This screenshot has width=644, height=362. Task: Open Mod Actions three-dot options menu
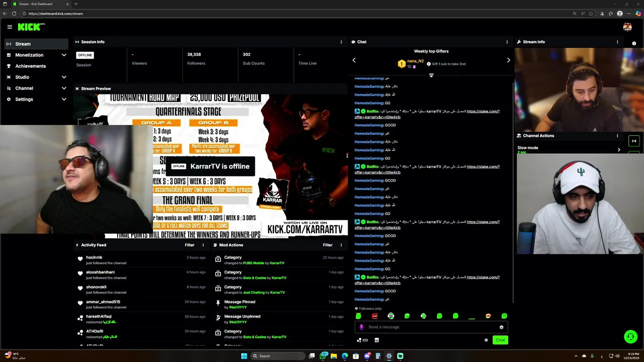click(341, 245)
